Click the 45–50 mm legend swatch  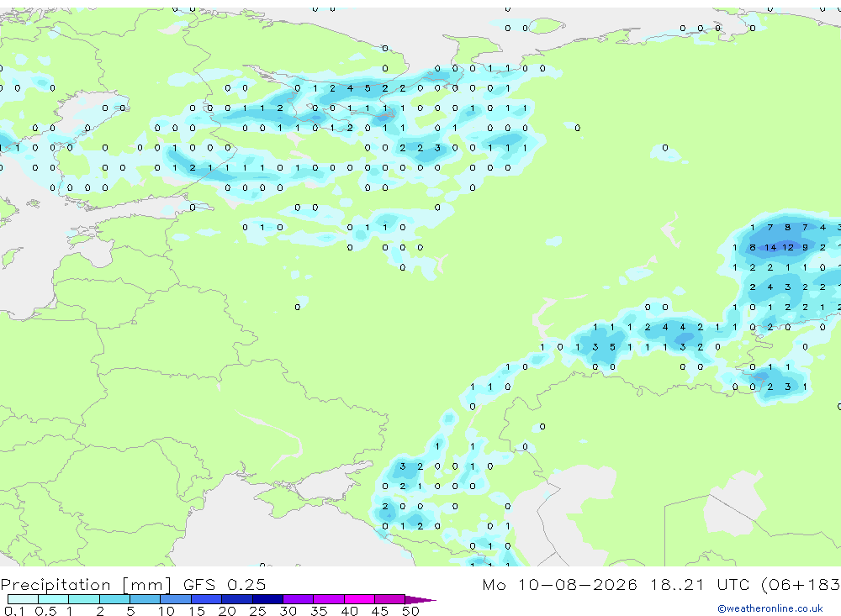tap(390, 599)
